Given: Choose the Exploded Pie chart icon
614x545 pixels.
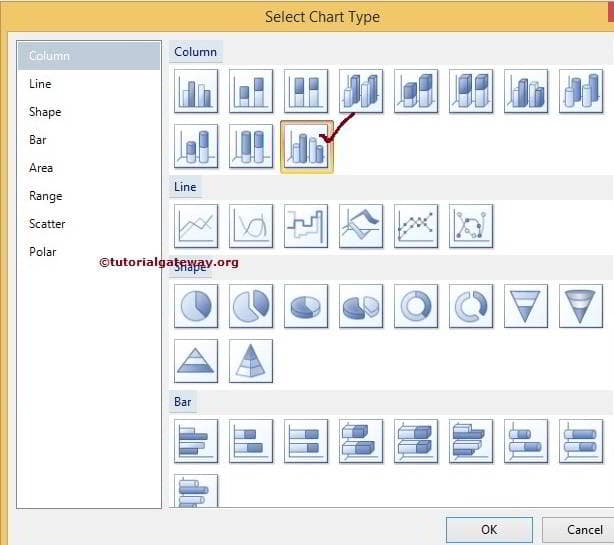Looking at the screenshot, I should click(x=251, y=306).
